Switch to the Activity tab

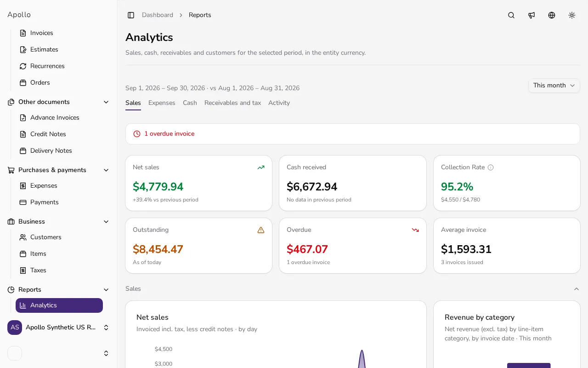[x=279, y=103]
